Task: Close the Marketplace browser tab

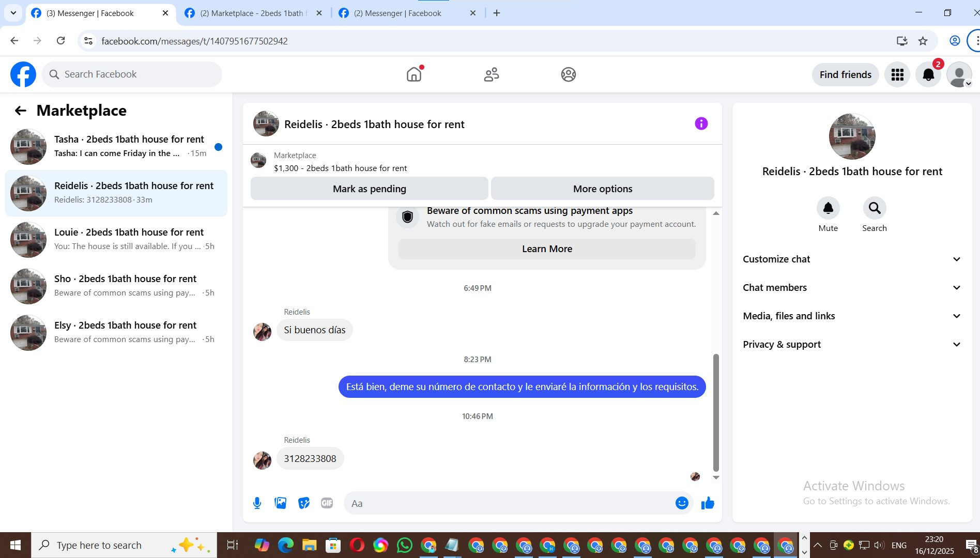Action: [x=319, y=13]
